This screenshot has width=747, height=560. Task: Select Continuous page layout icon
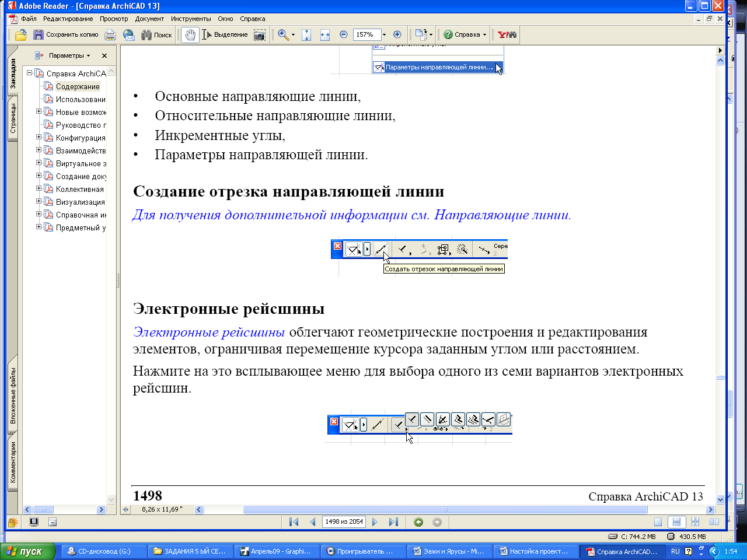click(676, 522)
